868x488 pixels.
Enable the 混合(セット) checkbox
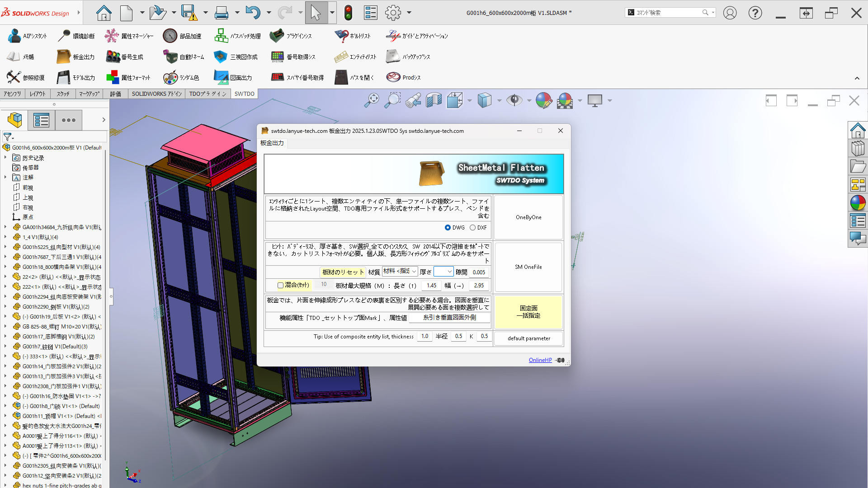pyautogui.click(x=280, y=285)
